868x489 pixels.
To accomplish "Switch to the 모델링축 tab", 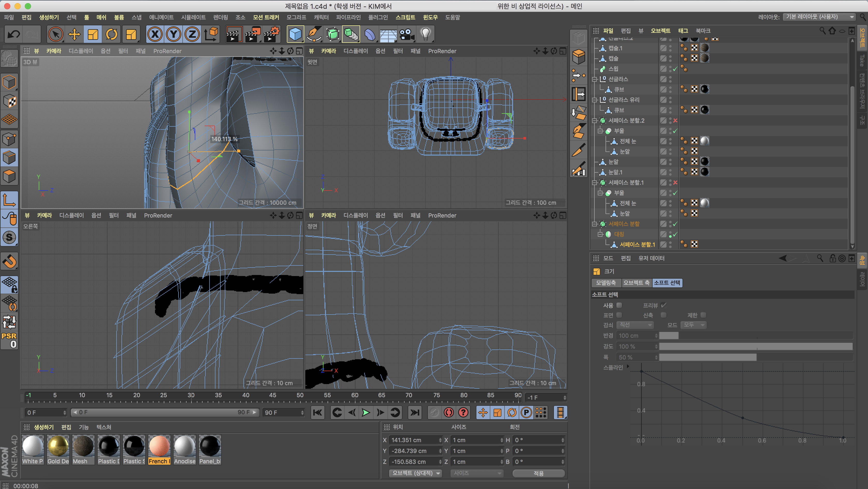I will pos(606,283).
